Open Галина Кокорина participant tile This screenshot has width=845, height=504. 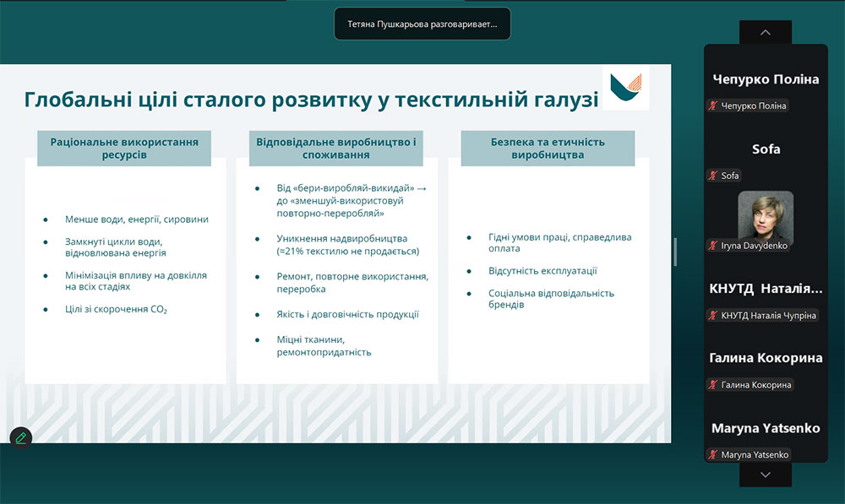point(766,358)
